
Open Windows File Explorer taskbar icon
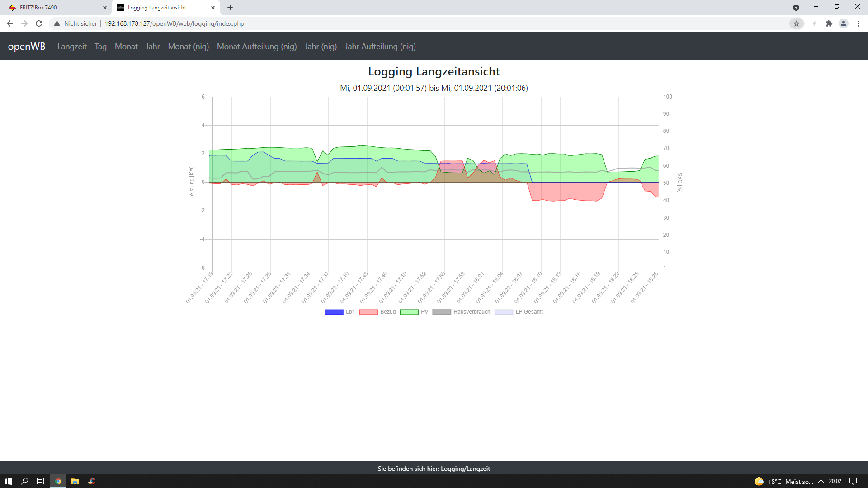tap(75, 481)
